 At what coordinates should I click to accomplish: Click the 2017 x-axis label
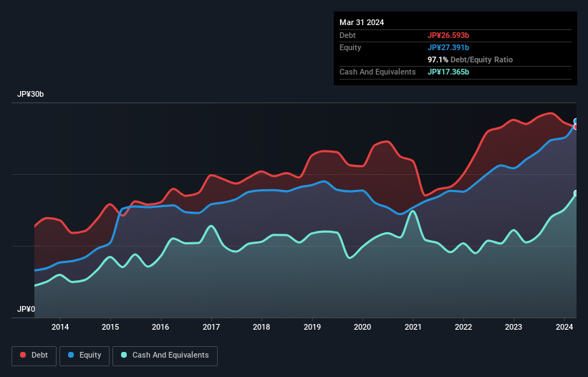tap(211, 327)
